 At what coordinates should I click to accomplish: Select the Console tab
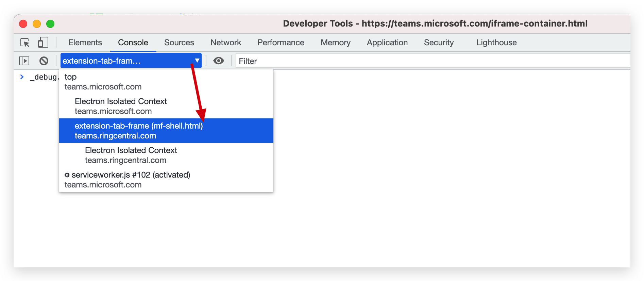tap(133, 43)
